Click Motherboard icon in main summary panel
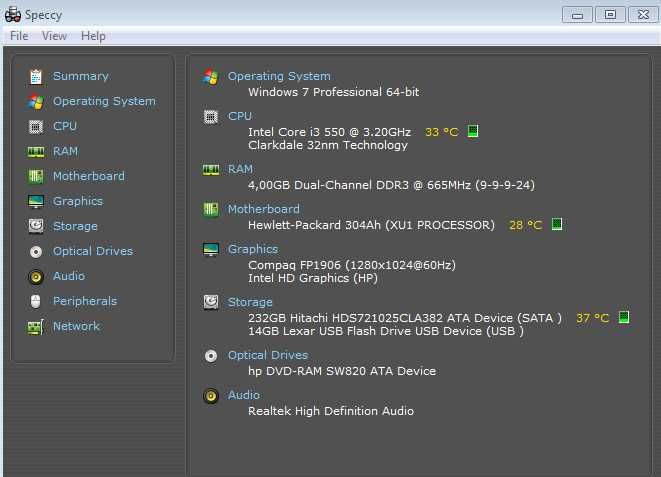Image resolution: width=661 pixels, height=477 pixels. [211, 209]
